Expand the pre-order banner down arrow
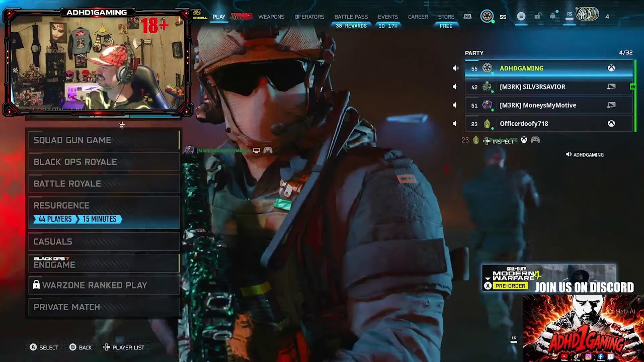 488,278
